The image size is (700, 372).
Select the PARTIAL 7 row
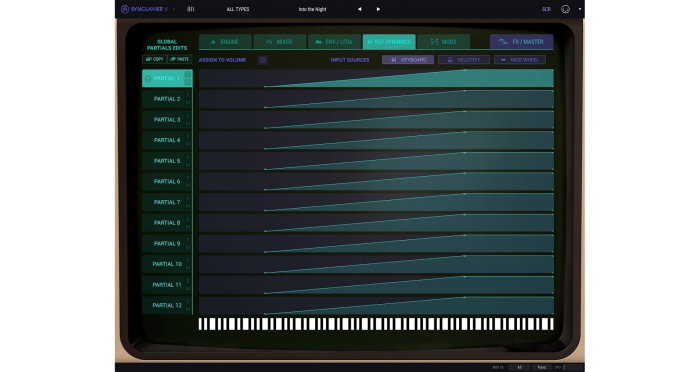coord(167,202)
